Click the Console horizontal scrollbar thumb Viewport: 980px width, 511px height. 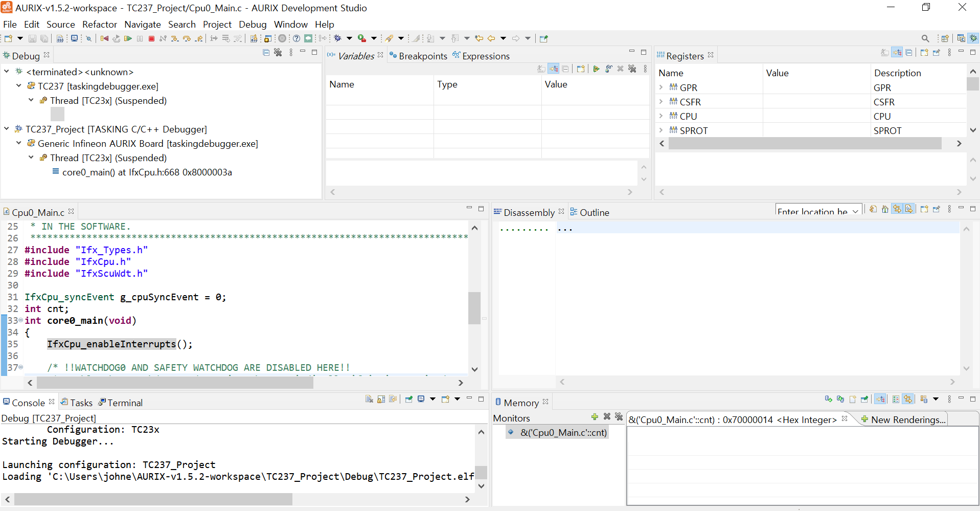(153, 499)
